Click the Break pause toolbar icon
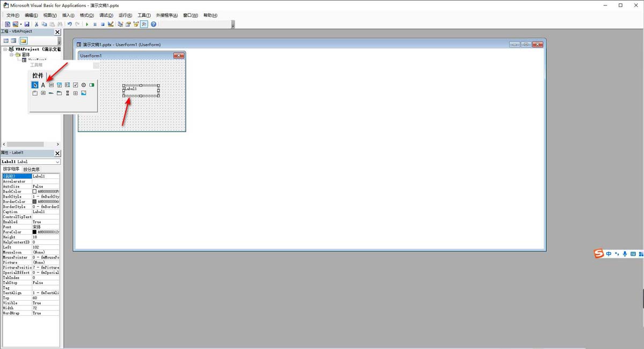Viewport: 644px width, 349px height. 95,24
